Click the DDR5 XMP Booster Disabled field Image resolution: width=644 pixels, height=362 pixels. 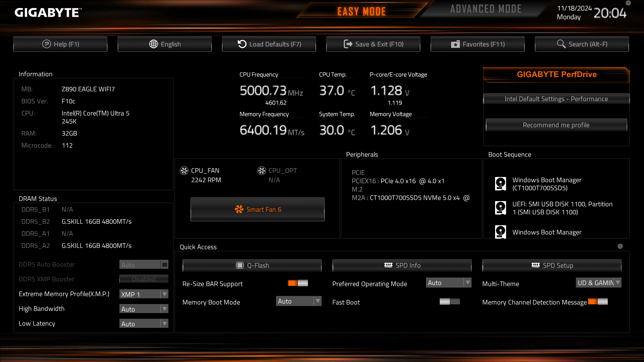point(144,279)
